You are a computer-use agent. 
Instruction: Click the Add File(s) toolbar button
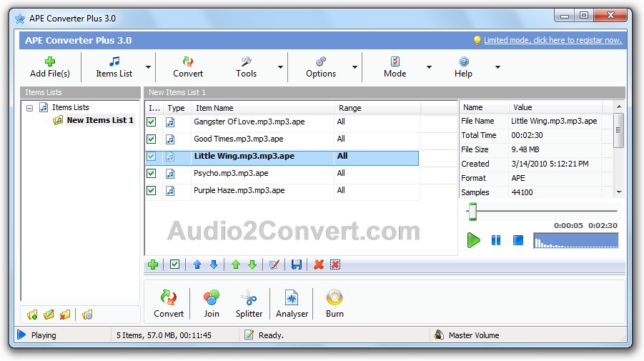50,67
